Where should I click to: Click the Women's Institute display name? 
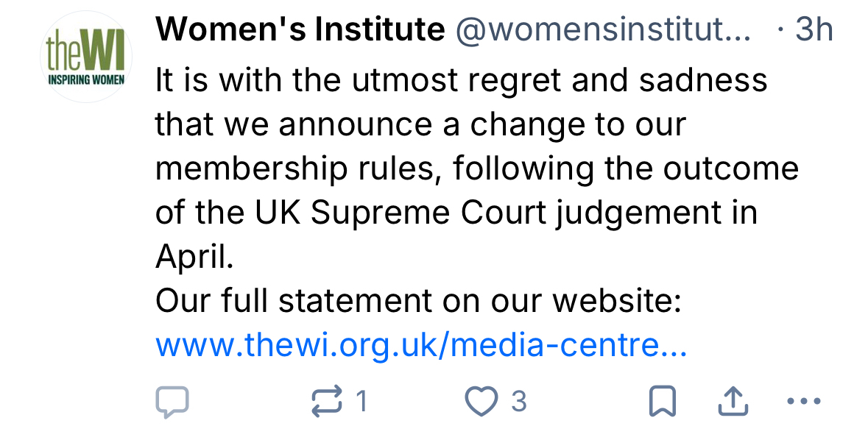(300, 30)
